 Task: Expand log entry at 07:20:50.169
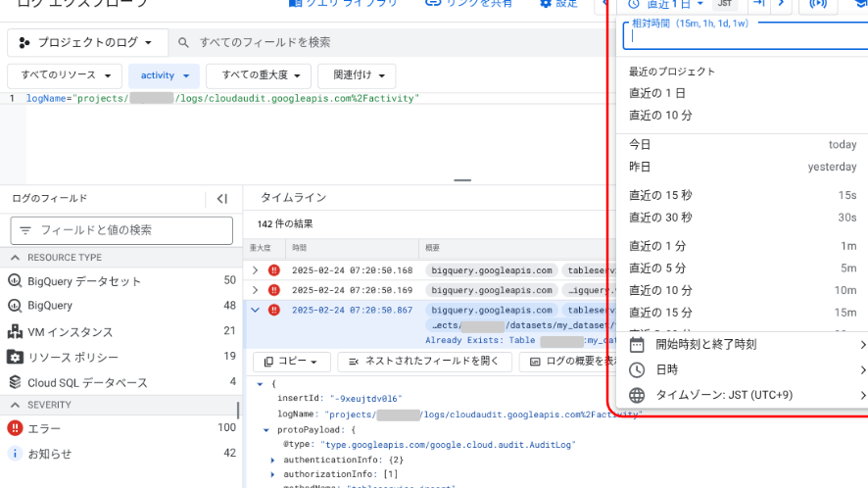tap(255, 290)
